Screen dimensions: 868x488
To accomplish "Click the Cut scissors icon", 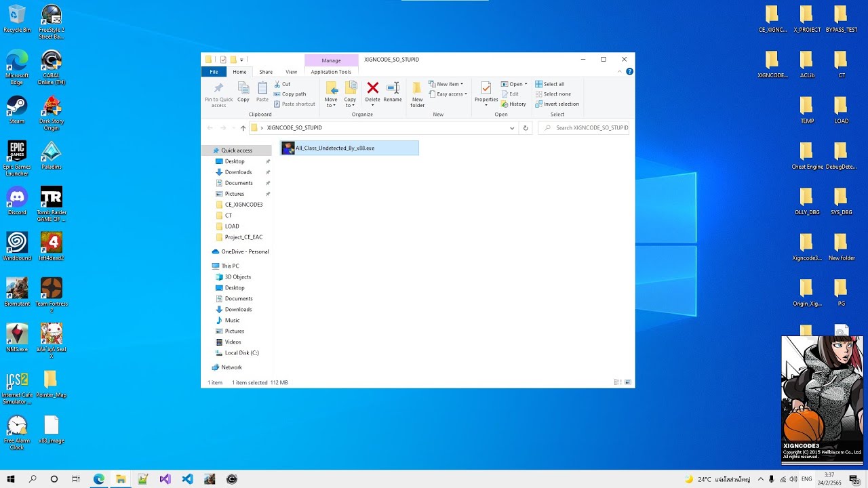I will click(277, 84).
